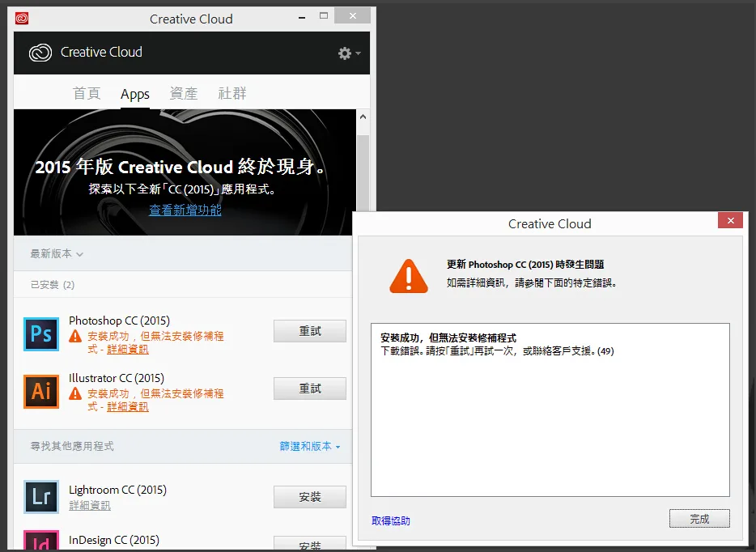Click red Creative Cloud title bar icon
This screenshot has height=552, width=756.
tap(22, 19)
